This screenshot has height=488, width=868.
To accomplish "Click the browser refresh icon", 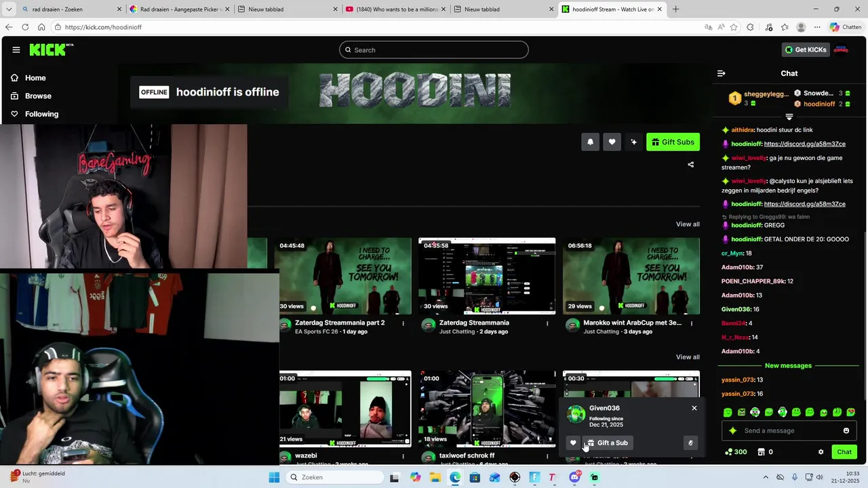I will [x=25, y=27].
